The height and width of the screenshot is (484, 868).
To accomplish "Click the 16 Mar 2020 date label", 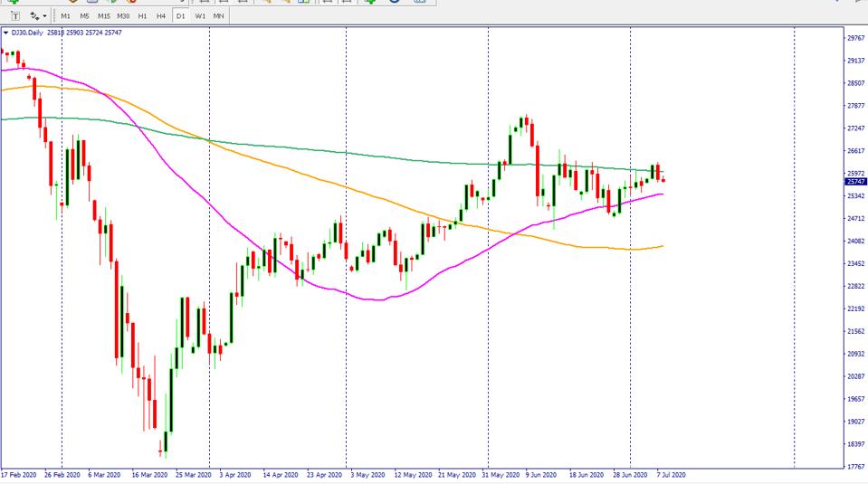I will point(149,474).
